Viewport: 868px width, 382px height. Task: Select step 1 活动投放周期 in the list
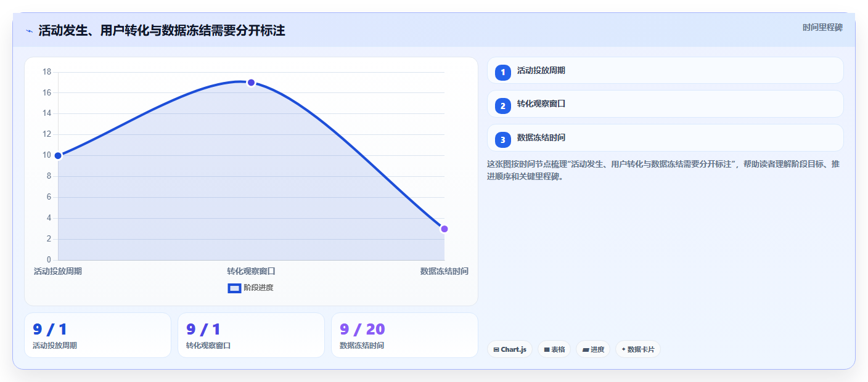(x=665, y=70)
